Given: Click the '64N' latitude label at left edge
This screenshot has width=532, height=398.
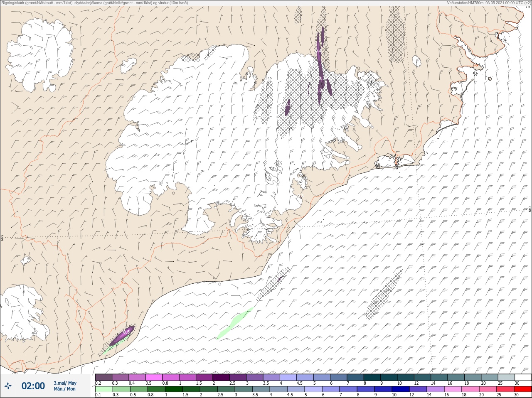Looking at the screenshot, I should point(2,238).
